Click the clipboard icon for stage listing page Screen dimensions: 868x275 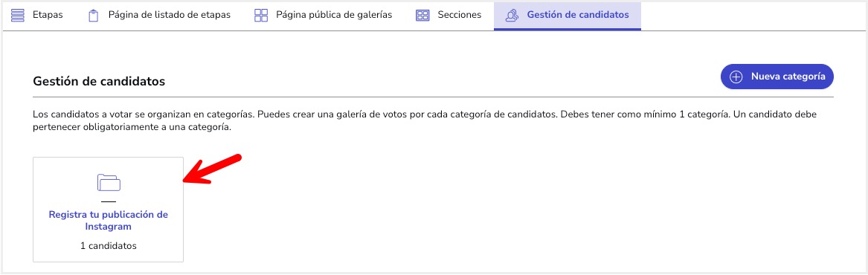(93, 16)
